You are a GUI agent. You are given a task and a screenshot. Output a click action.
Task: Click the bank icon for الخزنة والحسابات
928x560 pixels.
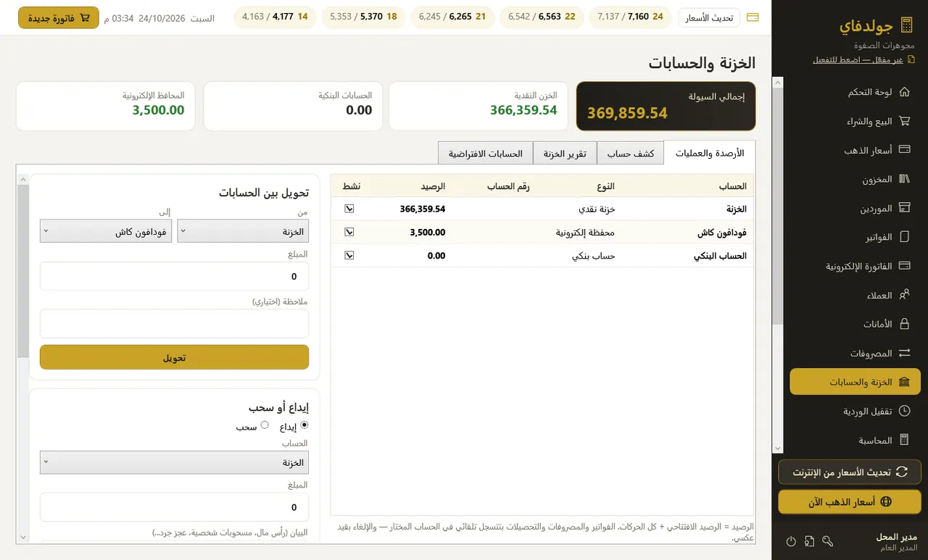coord(904,382)
